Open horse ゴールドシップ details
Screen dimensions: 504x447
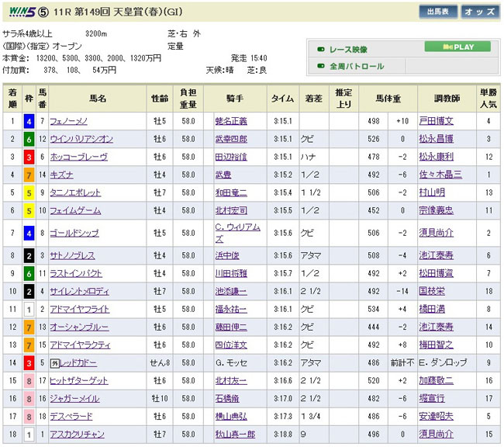(x=77, y=232)
